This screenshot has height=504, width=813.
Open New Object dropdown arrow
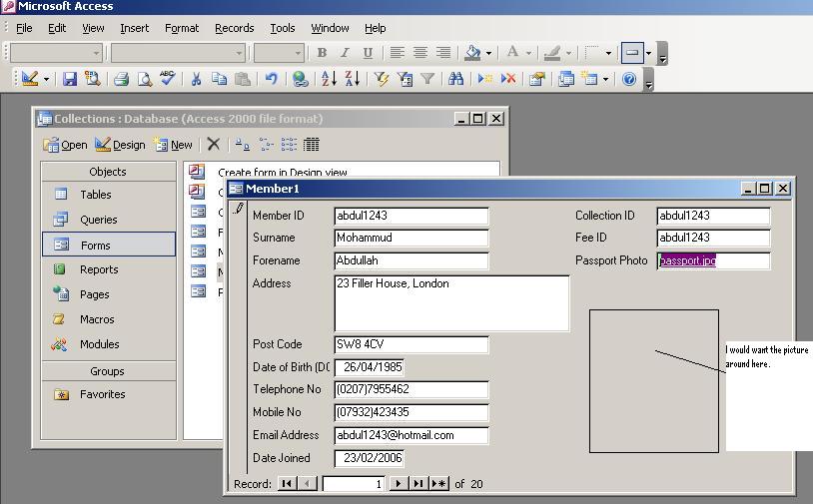pos(605,79)
